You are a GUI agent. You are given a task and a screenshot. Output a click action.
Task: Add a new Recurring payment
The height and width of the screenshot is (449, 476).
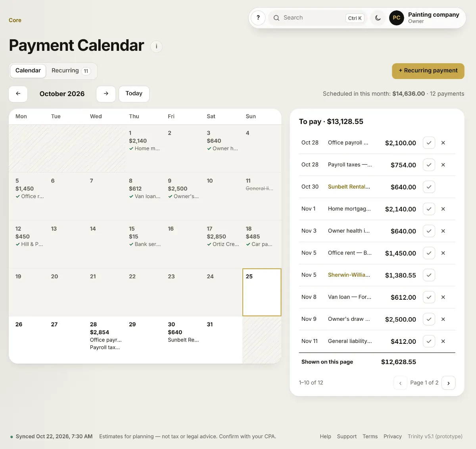pyautogui.click(x=428, y=71)
